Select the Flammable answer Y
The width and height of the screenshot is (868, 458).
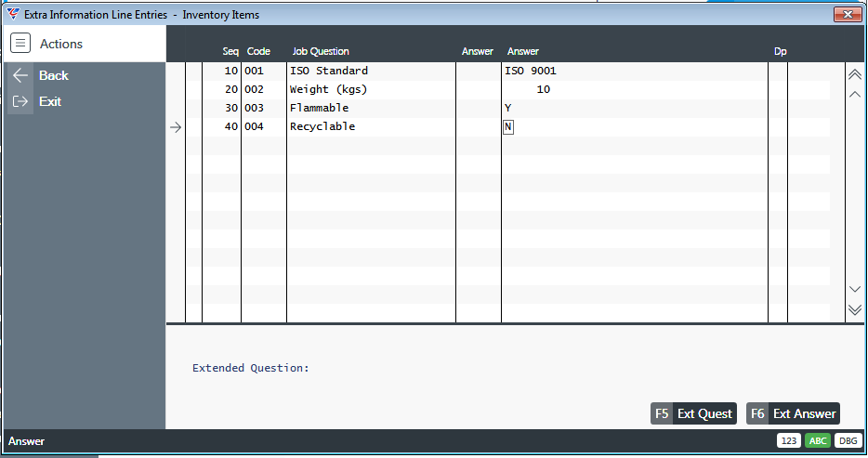[507, 108]
